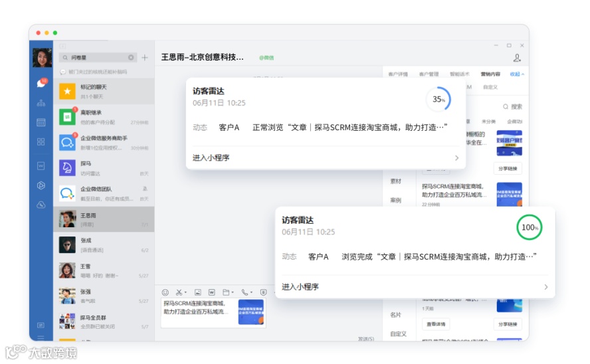The image size is (590, 364).
Task: Open the calendar icon in blue sidebar
Action: click(41, 122)
